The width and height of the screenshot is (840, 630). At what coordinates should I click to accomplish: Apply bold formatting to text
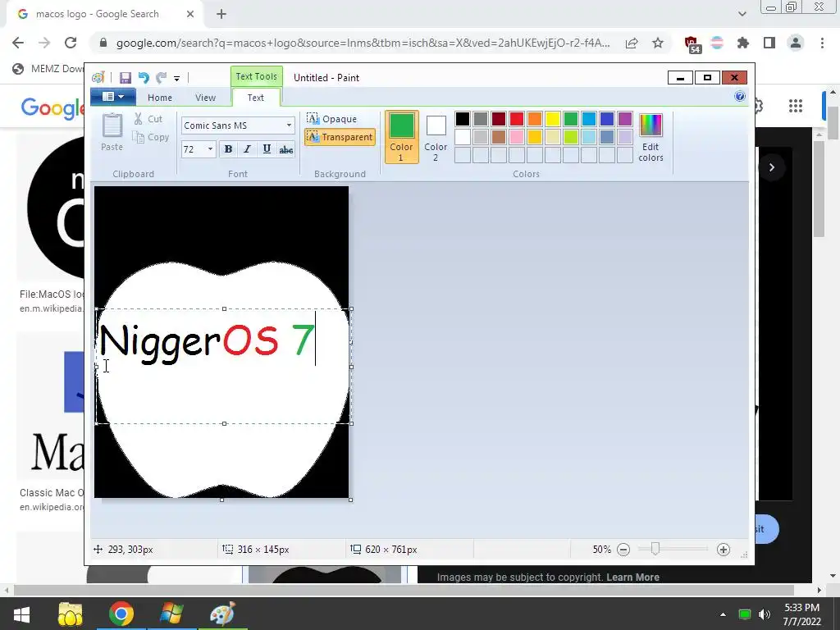[228, 149]
